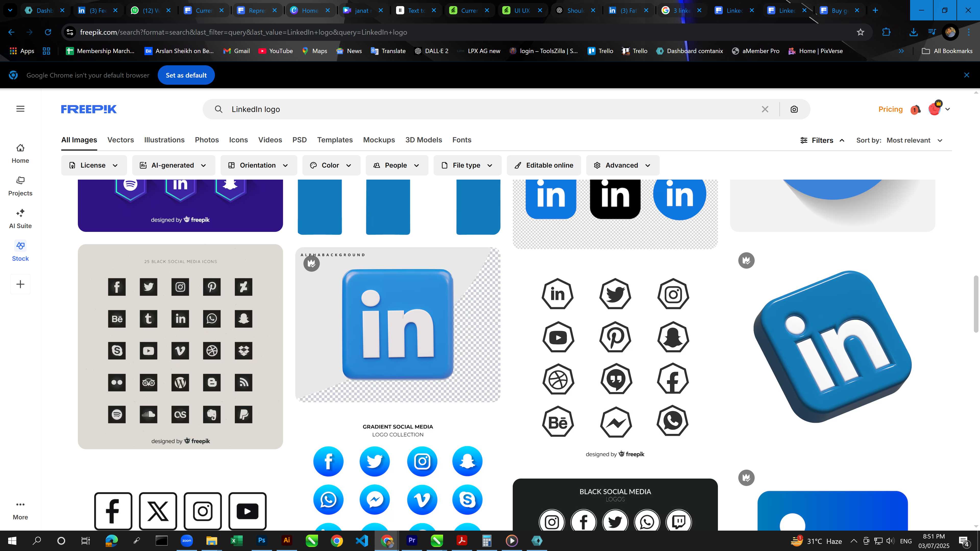Switch to the Templates tab
This screenshot has width=980, height=551.
click(x=335, y=140)
